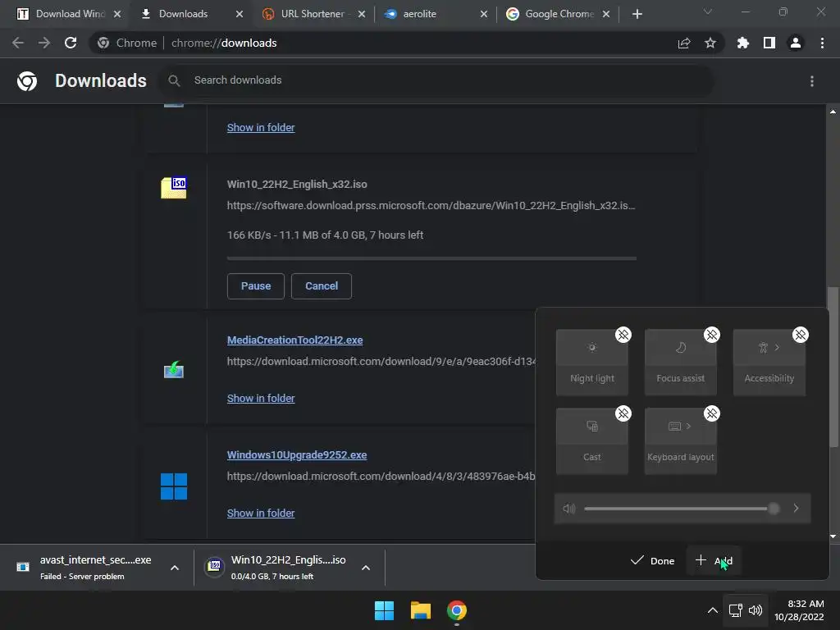This screenshot has width=840, height=630.
Task: Open the Downloads page more actions menu
Action: coord(812,81)
